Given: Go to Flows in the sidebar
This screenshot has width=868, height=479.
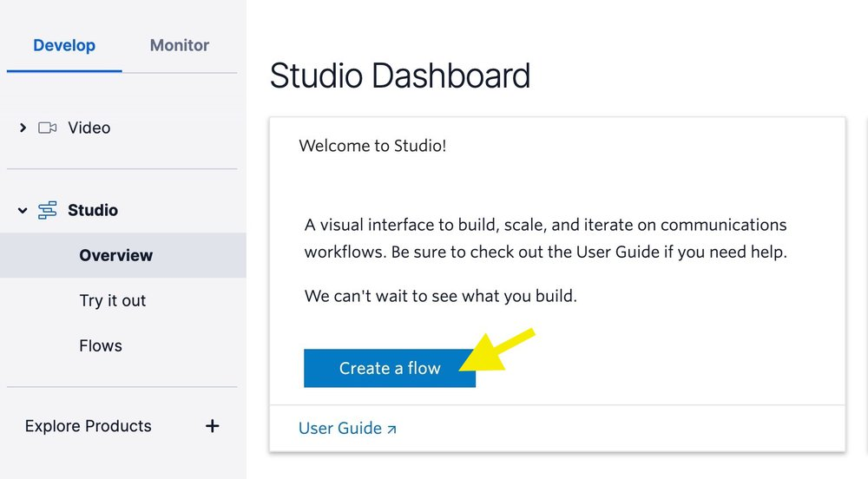Looking at the screenshot, I should point(101,345).
